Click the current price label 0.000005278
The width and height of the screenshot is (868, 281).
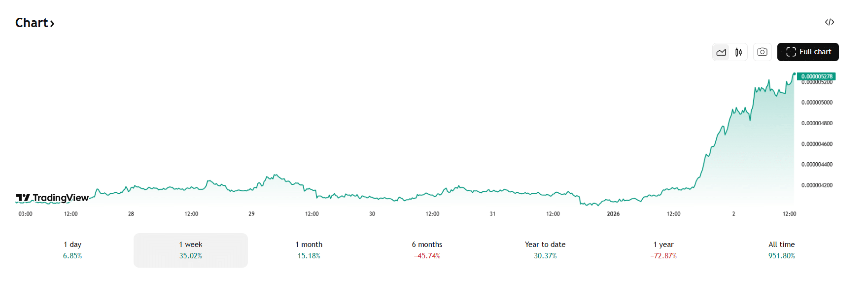click(x=816, y=76)
